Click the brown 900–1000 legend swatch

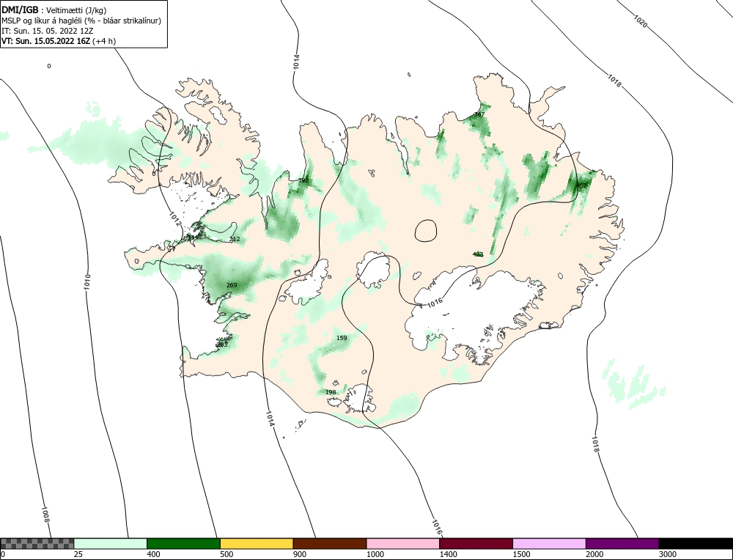coord(330,544)
